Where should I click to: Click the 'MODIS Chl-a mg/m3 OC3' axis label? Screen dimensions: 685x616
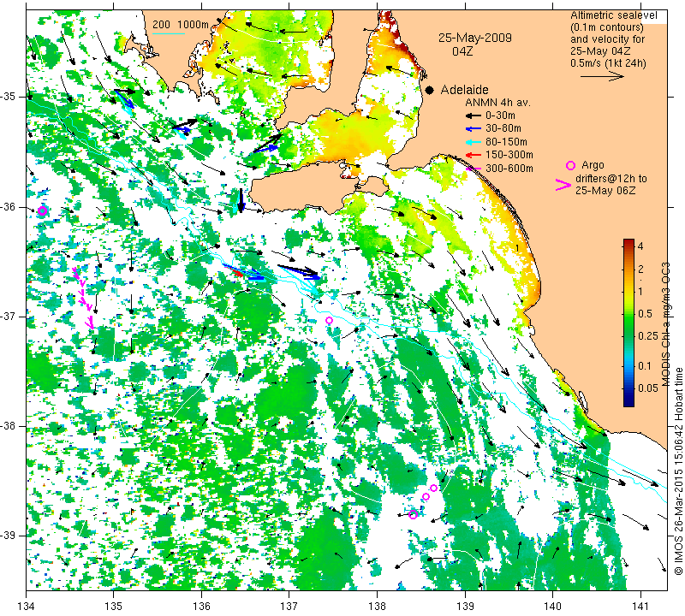point(666,324)
